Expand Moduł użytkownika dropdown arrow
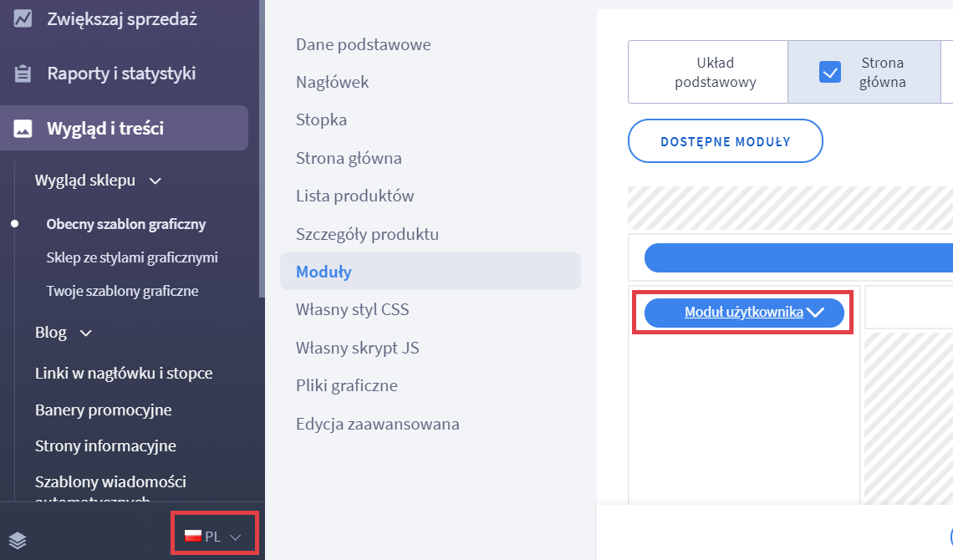This screenshot has height=560, width=953. pos(816,313)
